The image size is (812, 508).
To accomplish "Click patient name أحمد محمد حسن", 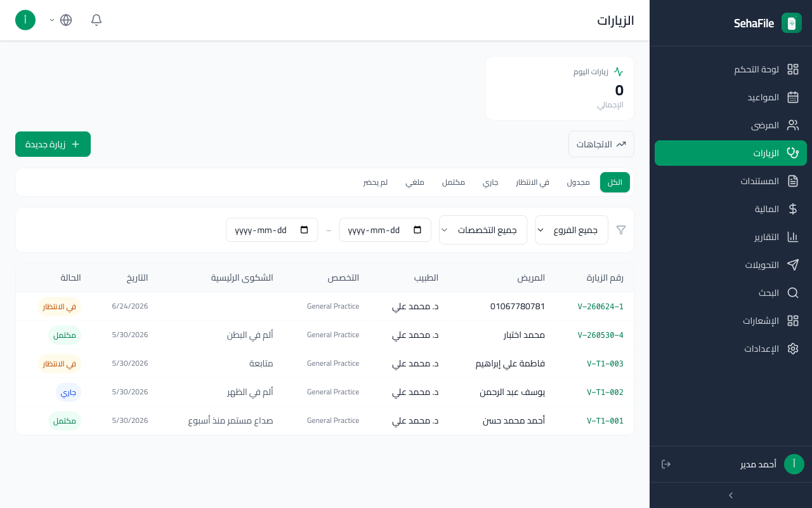I will 514,421.
